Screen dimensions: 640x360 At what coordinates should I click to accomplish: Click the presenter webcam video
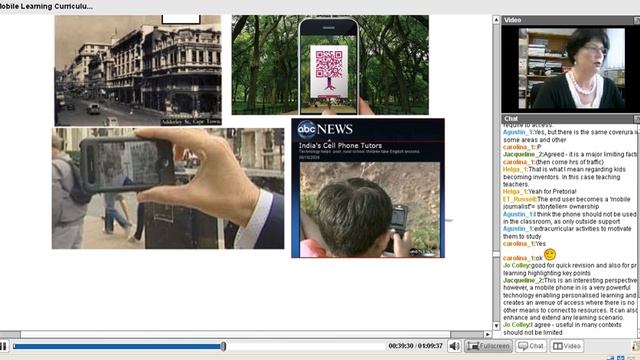pos(571,69)
